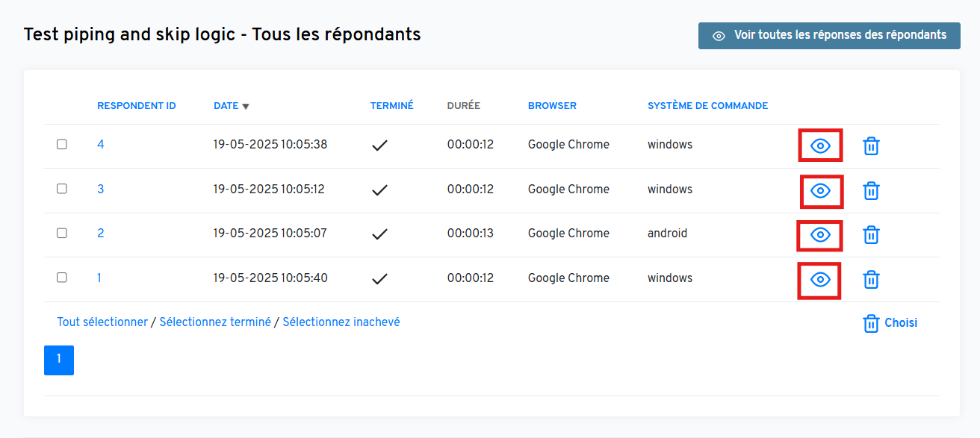Image resolution: width=980 pixels, height=438 pixels.
Task: Sort by BROWSER column header
Action: click(552, 106)
